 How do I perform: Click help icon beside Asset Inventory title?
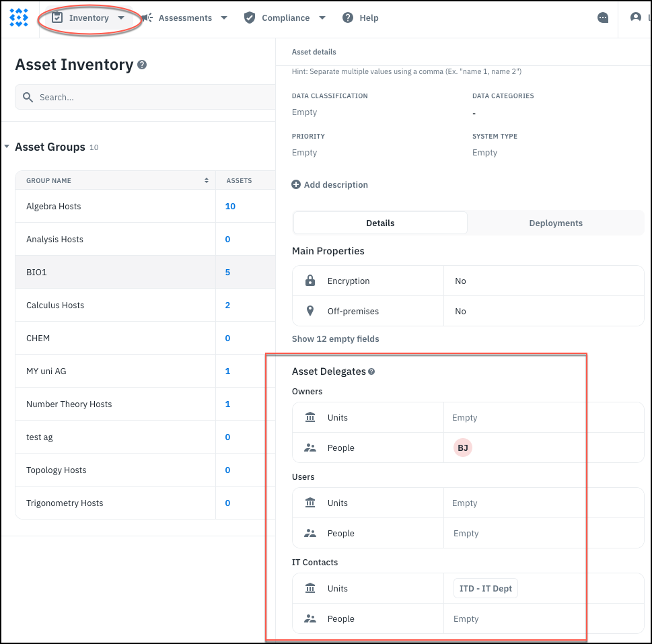tap(142, 65)
